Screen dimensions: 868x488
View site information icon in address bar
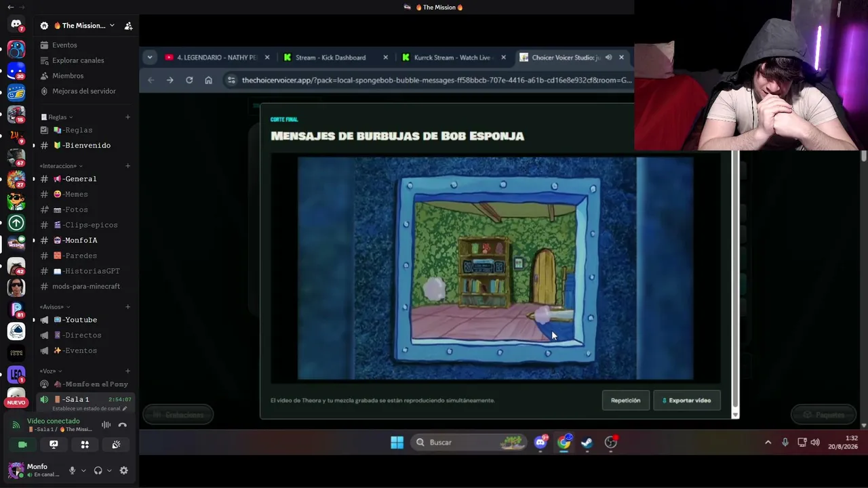click(231, 80)
